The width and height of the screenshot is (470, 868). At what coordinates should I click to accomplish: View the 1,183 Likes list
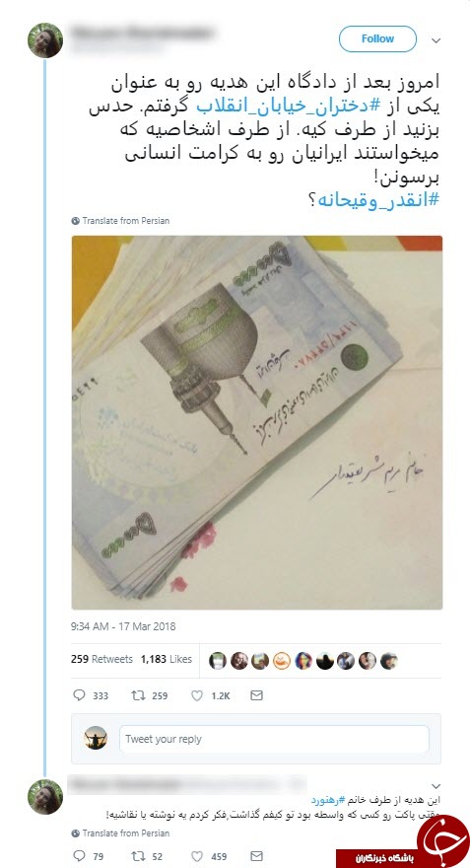coord(166,659)
